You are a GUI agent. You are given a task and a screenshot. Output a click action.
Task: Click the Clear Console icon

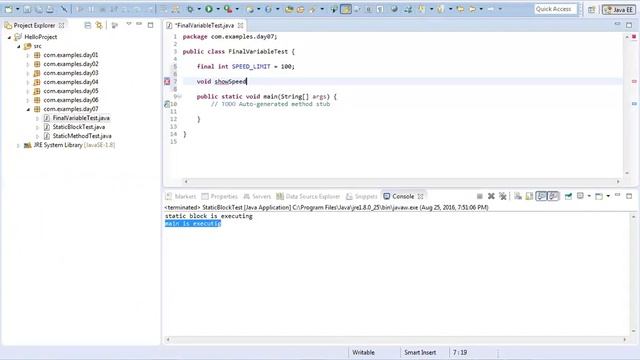(x=518, y=196)
